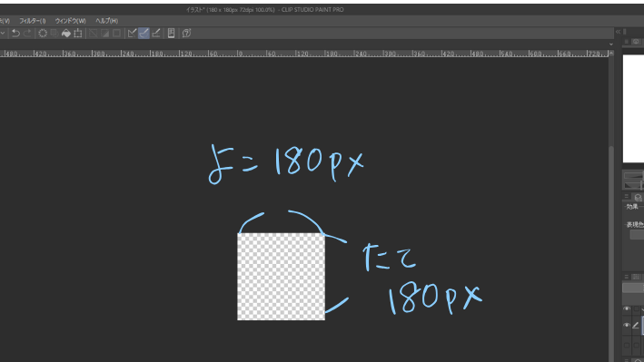
Task: Open the フィルター(I) menu
Action: point(33,21)
